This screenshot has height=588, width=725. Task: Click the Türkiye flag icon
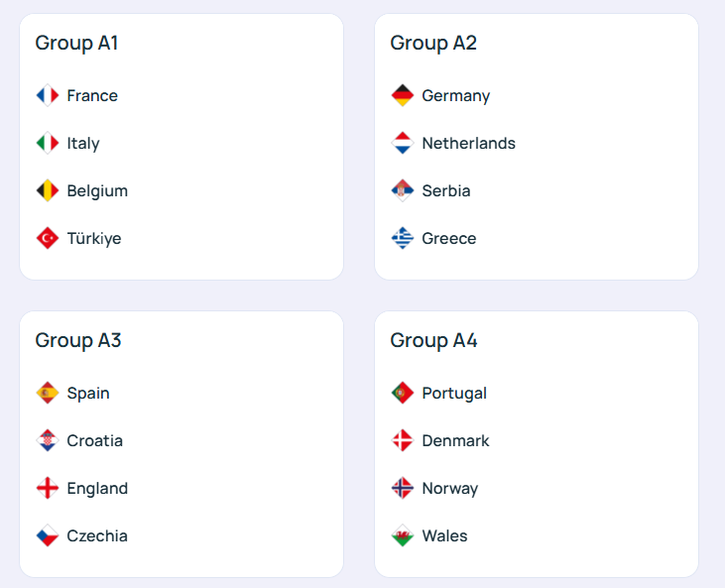tap(48, 238)
